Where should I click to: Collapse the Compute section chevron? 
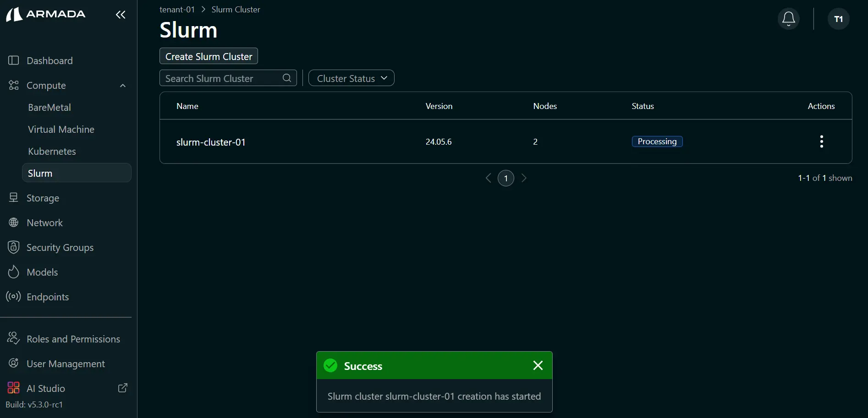point(123,86)
